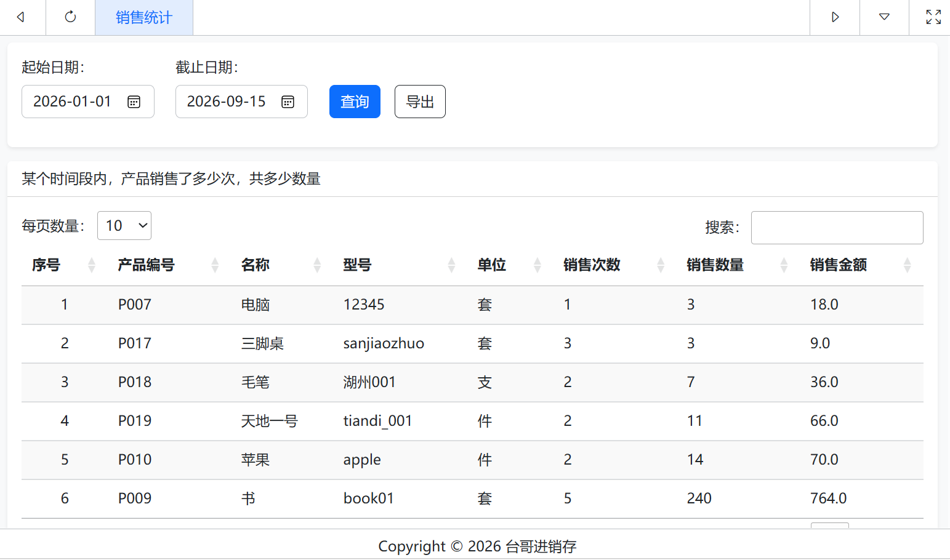Sort table by 销售金额 column arrows
This screenshot has height=560, width=950.
(x=907, y=265)
